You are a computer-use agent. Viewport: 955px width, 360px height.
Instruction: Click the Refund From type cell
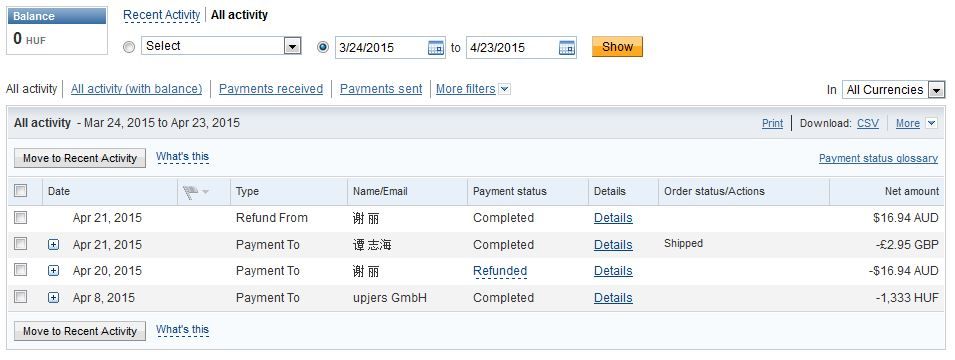[x=272, y=218]
